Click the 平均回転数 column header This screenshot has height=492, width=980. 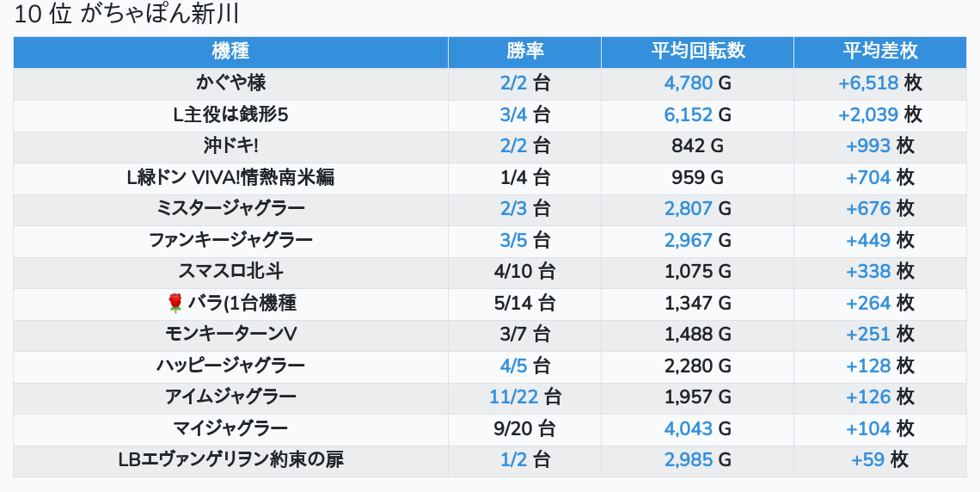[x=697, y=52]
